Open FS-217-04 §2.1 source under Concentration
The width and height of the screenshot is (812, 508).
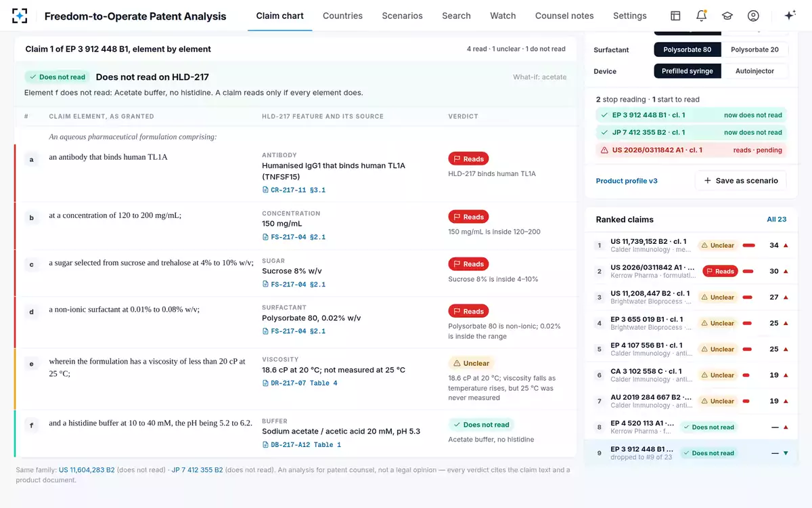pyautogui.click(x=294, y=237)
